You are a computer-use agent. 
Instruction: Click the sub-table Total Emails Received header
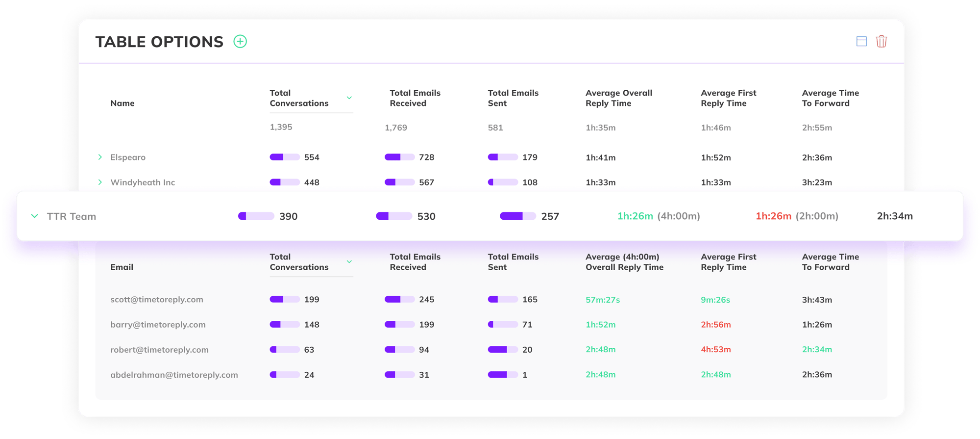click(415, 262)
